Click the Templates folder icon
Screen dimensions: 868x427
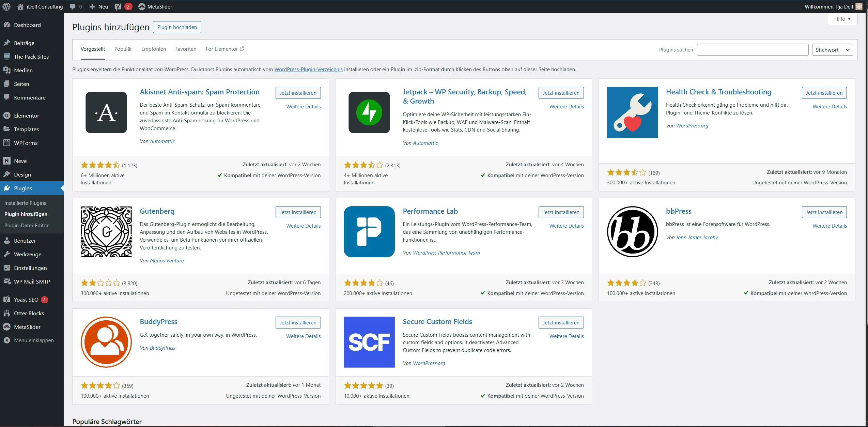pos(7,129)
